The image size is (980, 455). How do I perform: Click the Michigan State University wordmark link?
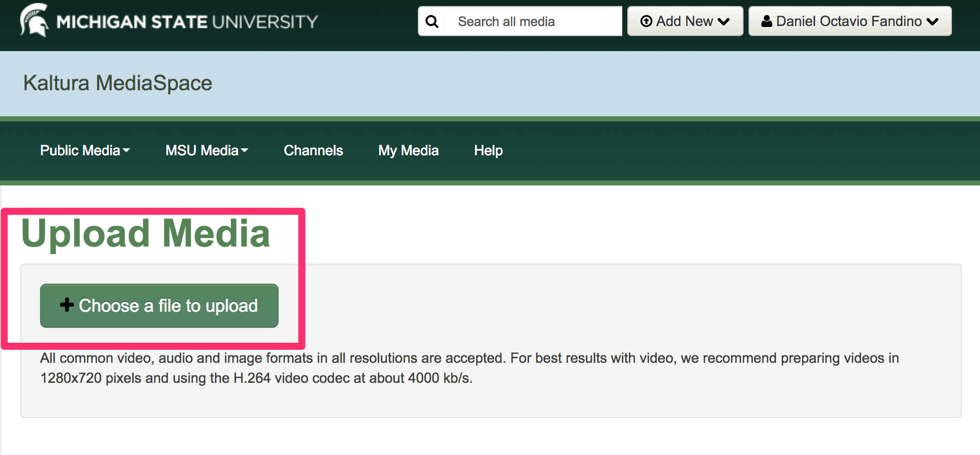[x=187, y=22]
